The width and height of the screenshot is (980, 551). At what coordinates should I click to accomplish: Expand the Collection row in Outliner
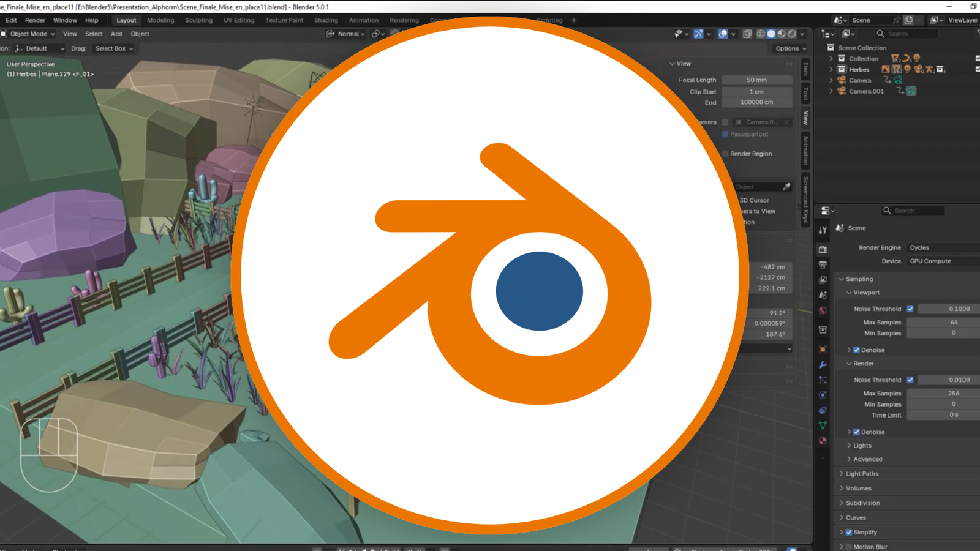point(831,59)
